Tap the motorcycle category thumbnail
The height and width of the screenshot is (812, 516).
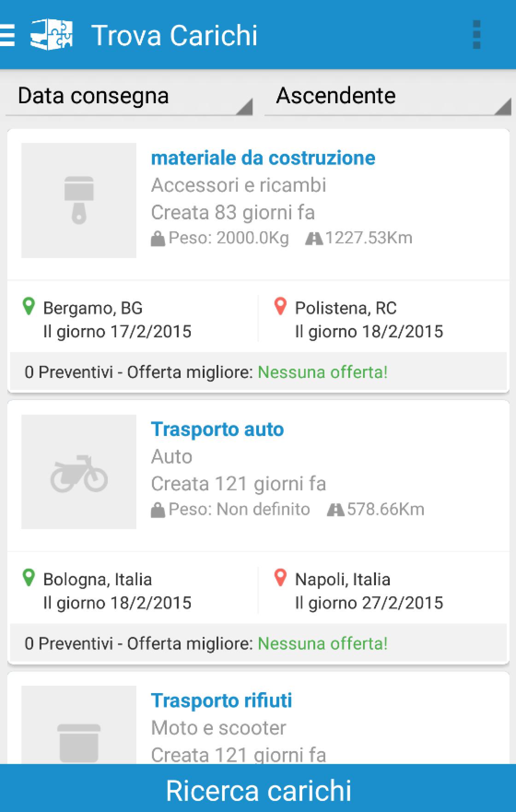click(x=79, y=471)
